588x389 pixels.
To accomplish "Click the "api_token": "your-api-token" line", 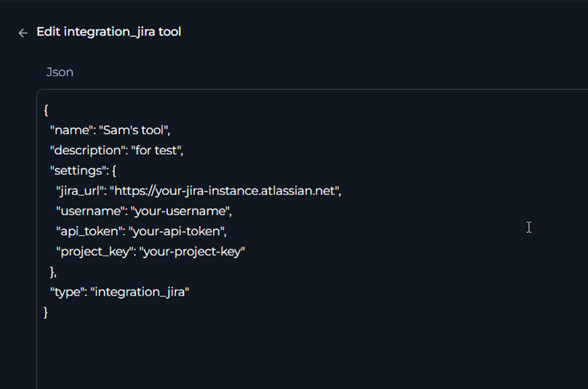I will [142, 231].
